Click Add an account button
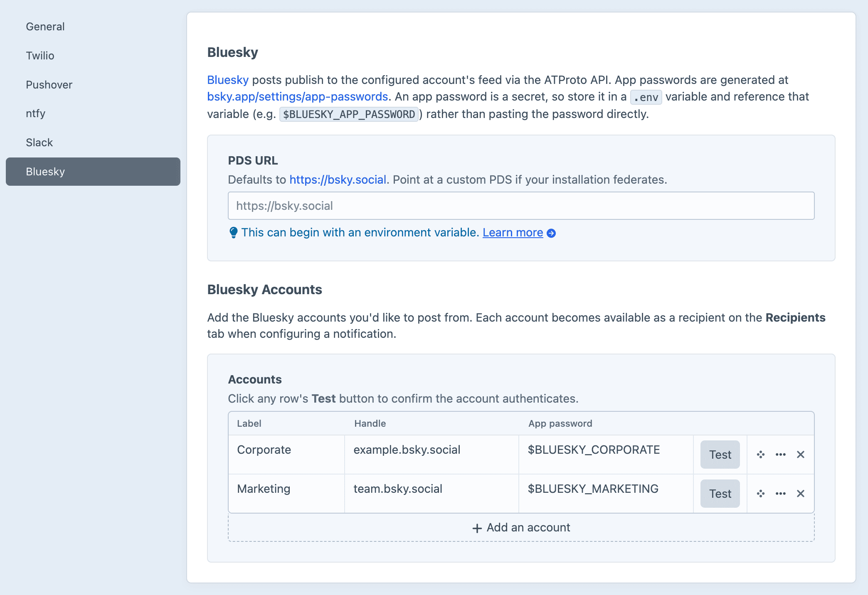This screenshot has height=595, width=868. [521, 528]
